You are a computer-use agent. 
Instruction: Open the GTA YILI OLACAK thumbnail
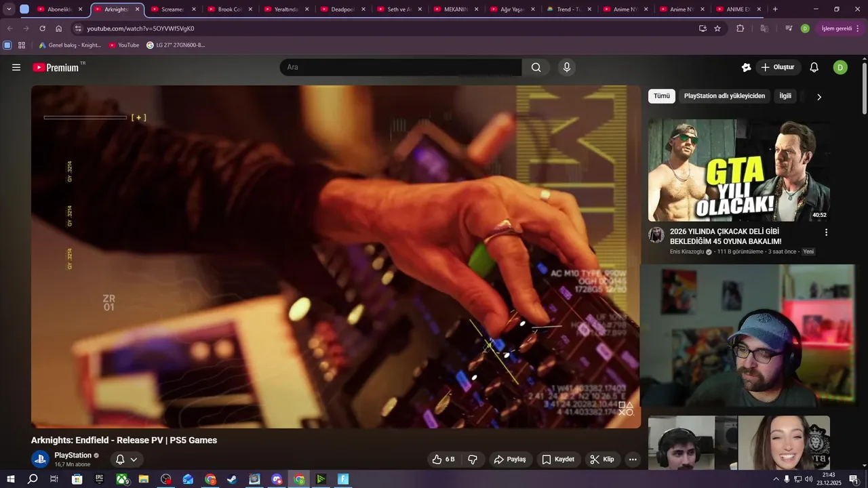tap(739, 170)
